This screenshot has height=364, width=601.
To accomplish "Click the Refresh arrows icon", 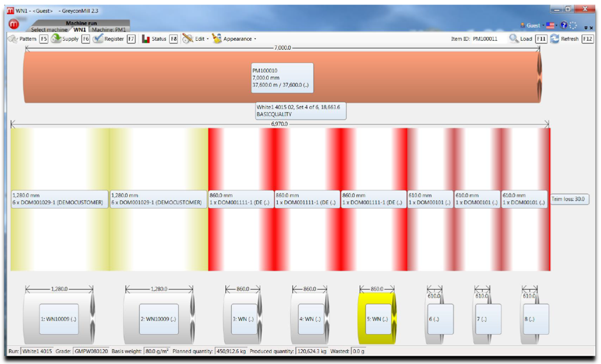I will pyautogui.click(x=554, y=39).
